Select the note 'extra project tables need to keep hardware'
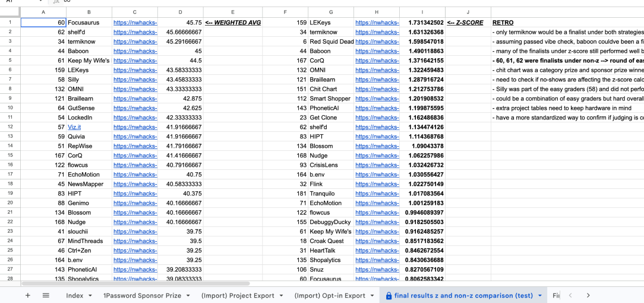The width and height of the screenshot is (644, 303). click(567, 108)
